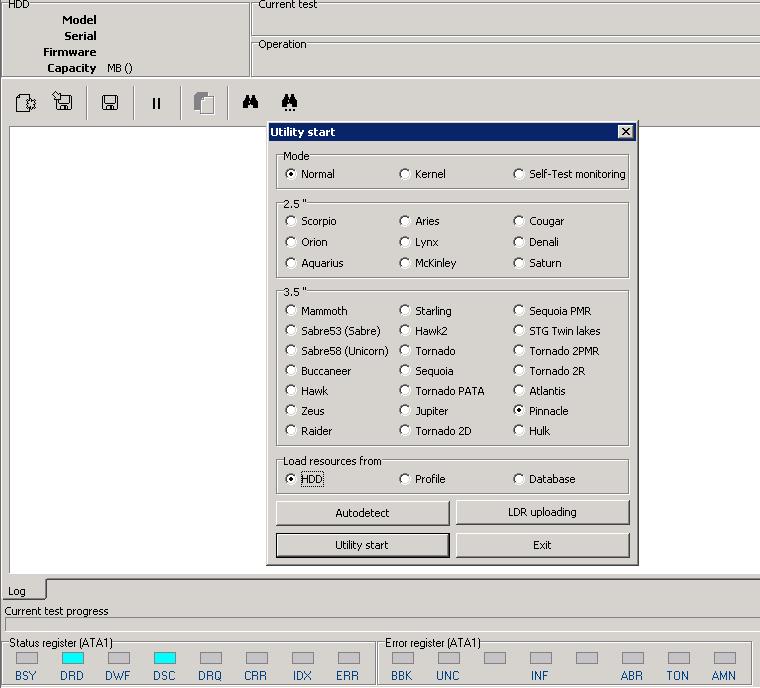Choose Sabre58 (Unicorn) radio option
760x688 pixels.
337,351
